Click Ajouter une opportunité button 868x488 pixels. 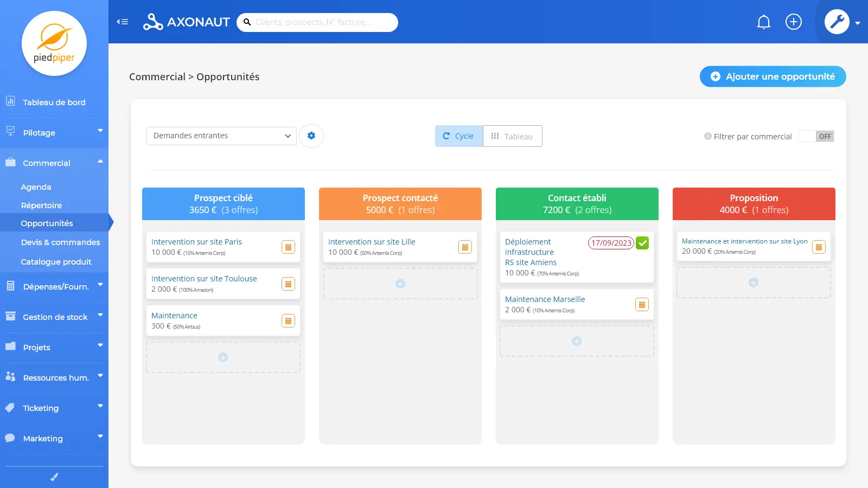coord(773,76)
